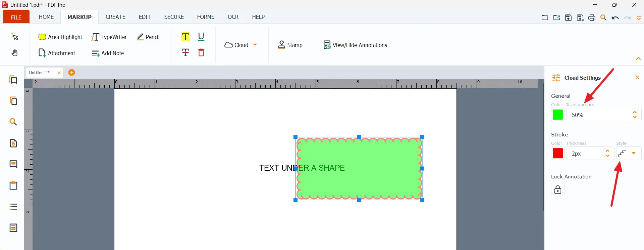This screenshot has height=250, width=644.
Task: Click the red stroke color swatch
Action: pyautogui.click(x=558, y=153)
